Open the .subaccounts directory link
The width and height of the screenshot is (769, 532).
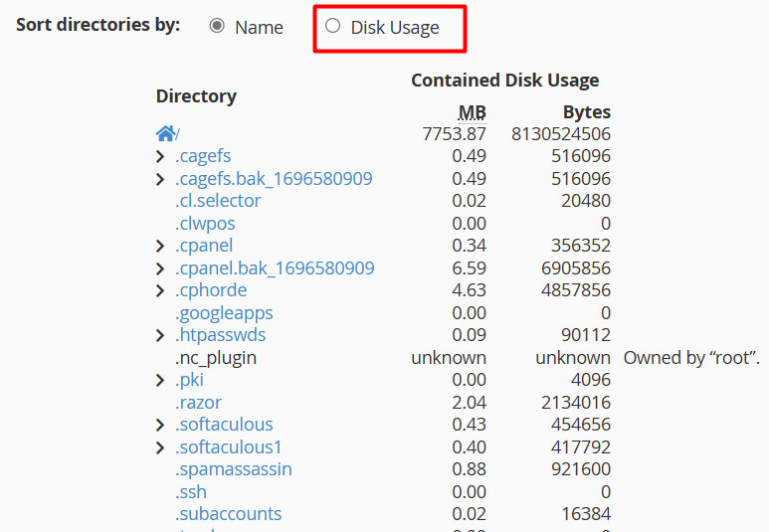coord(229,514)
